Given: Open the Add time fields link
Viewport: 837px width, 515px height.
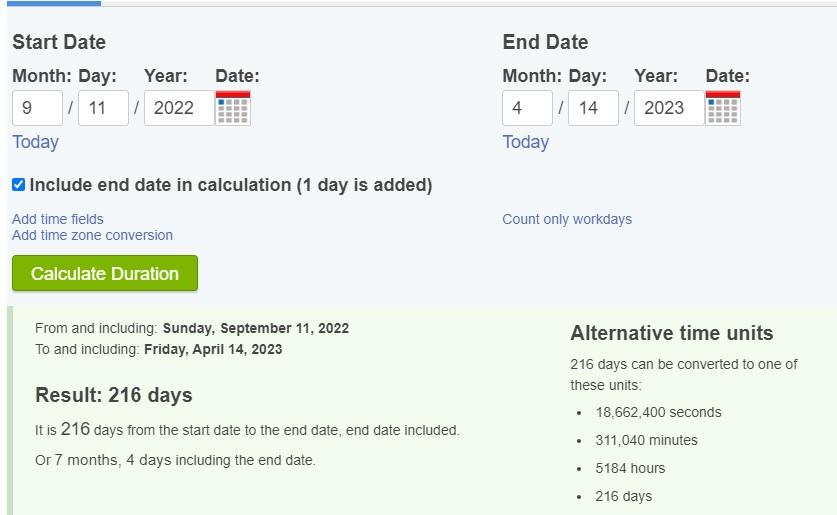Looking at the screenshot, I should (x=58, y=219).
